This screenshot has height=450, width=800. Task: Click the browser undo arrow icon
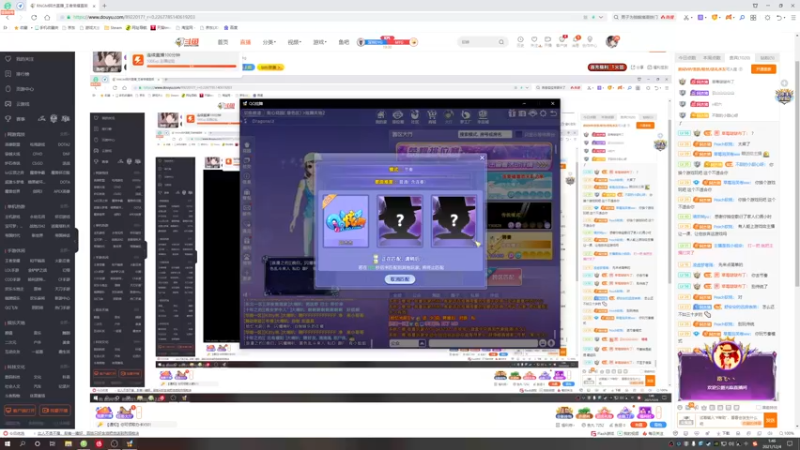779,17
